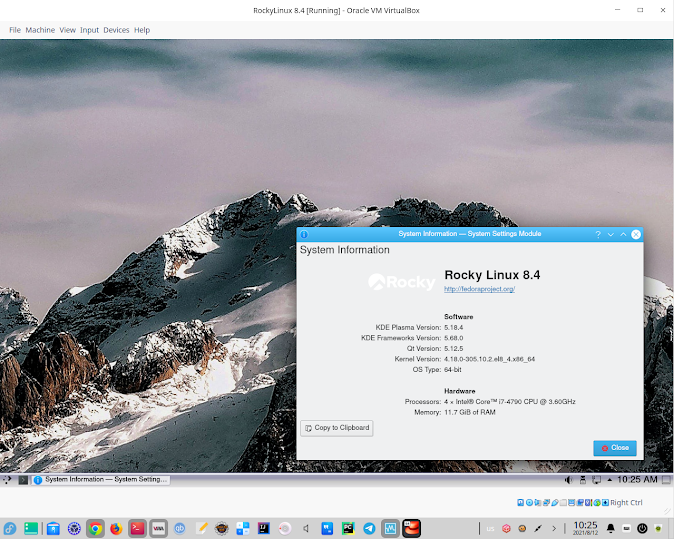Select System Information task in guest taskbar
The height and width of the screenshot is (539, 674).
pyautogui.click(x=100, y=480)
